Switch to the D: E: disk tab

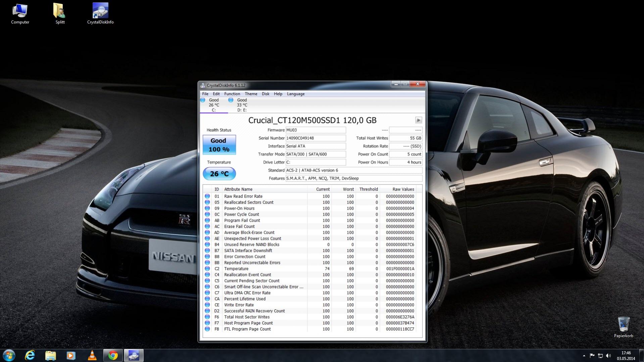tap(242, 105)
